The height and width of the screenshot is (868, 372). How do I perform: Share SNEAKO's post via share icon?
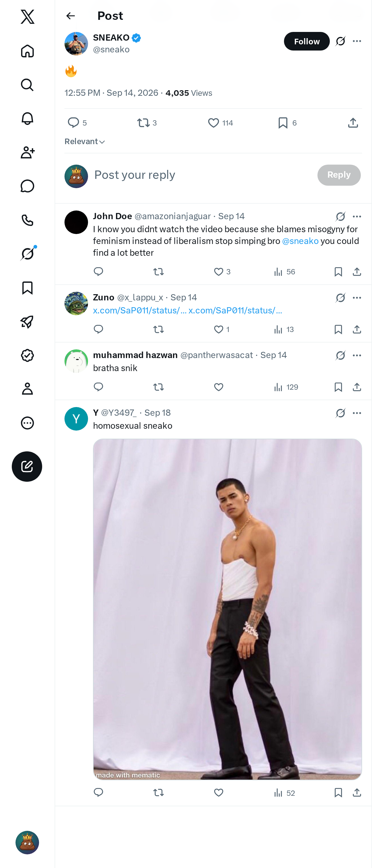[x=353, y=123]
